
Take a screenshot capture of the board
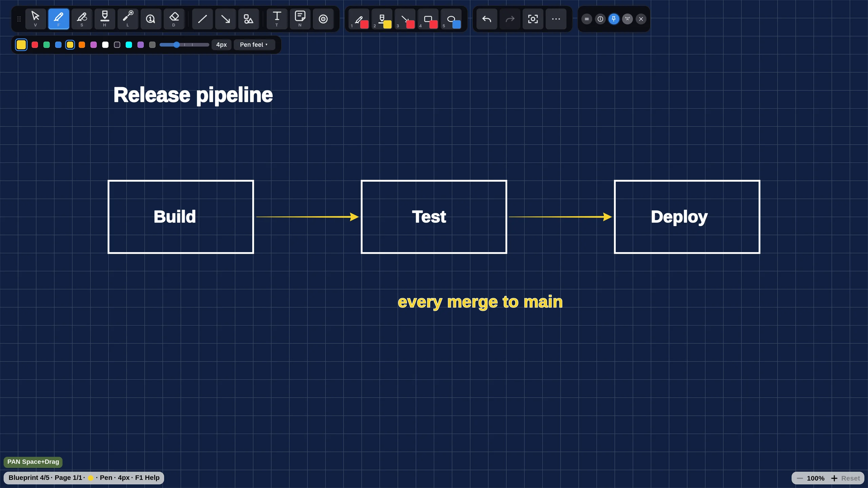[x=533, y=19]
